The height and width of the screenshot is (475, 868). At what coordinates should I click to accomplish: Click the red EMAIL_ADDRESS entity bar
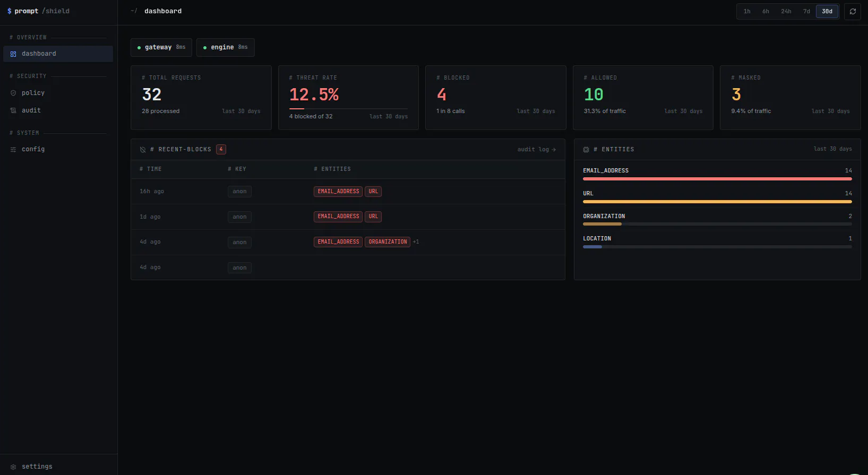[x=717, y=179]
